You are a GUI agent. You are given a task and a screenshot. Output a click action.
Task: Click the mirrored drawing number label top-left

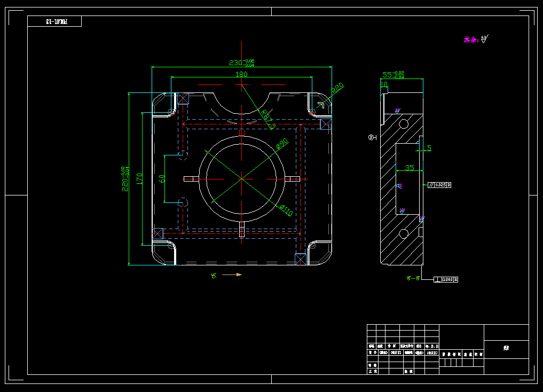pyautogui.click(x=57, y=21)
